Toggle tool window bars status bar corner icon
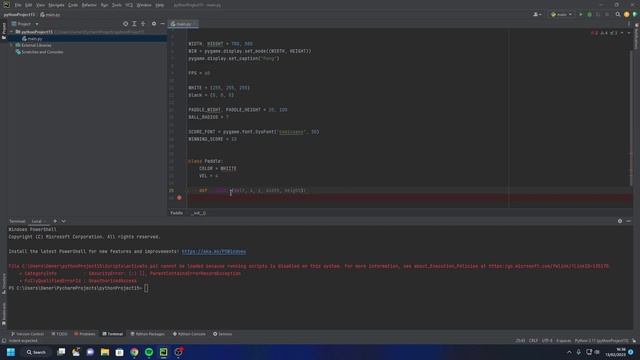 point(4,340)
